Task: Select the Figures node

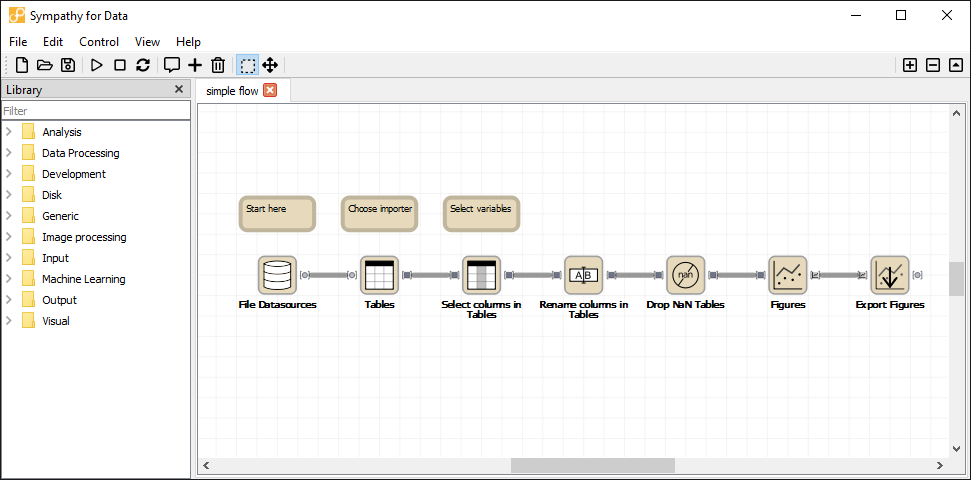Action: 788,275
